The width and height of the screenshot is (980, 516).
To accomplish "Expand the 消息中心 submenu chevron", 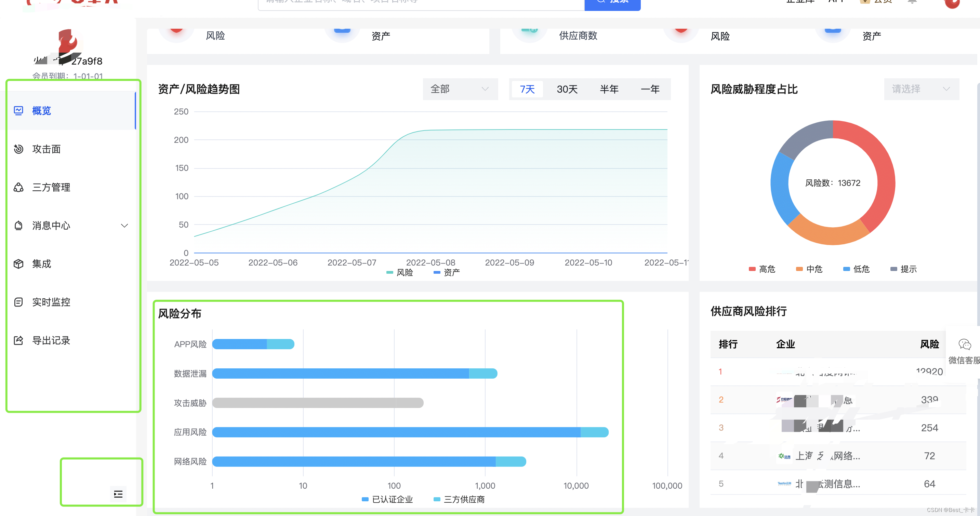I will (124, 226).
